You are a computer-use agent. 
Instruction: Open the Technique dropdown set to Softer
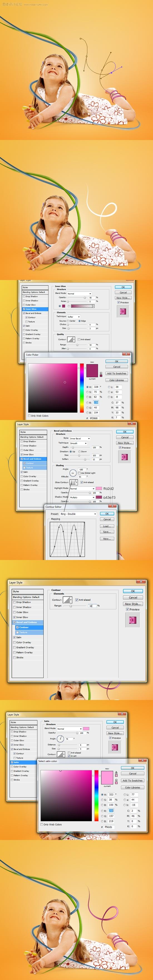[x=74, y=317]
